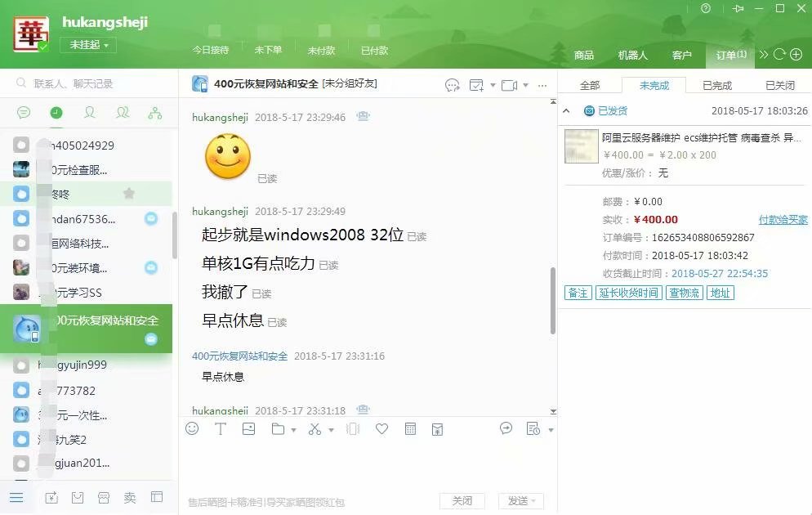
Task: Collapse the 已发货 order details chevron
Action: tap(567, 111)
